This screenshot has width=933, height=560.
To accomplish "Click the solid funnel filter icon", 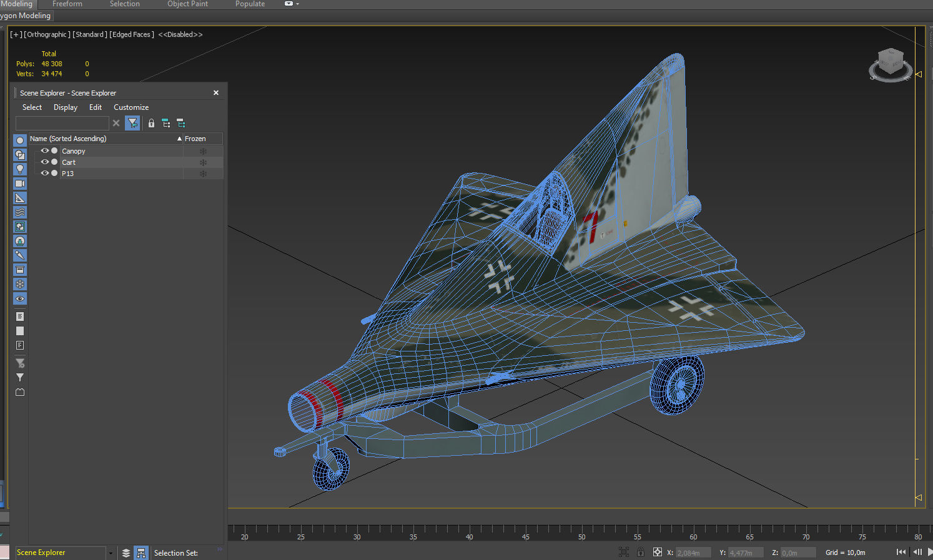I will click(20, 377).
